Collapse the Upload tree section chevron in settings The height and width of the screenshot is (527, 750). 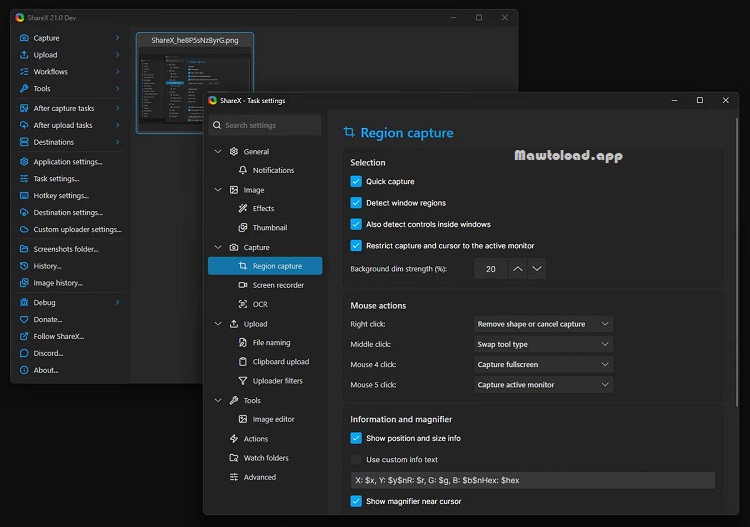pos(218,324)
